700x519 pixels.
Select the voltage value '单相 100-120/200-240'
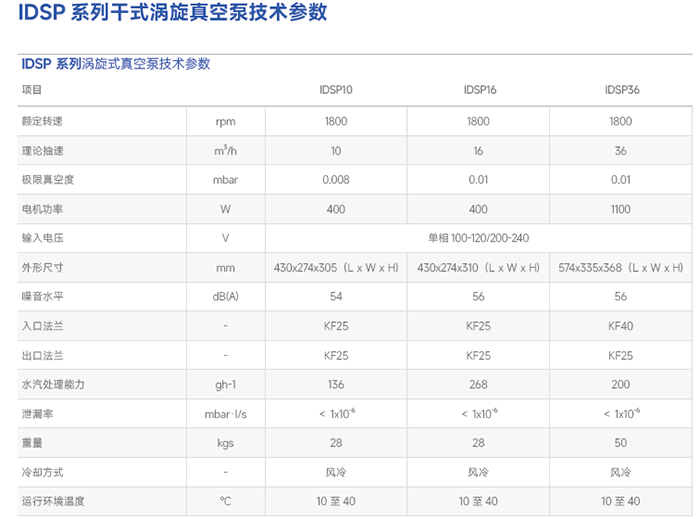click(x=479, y=238)
